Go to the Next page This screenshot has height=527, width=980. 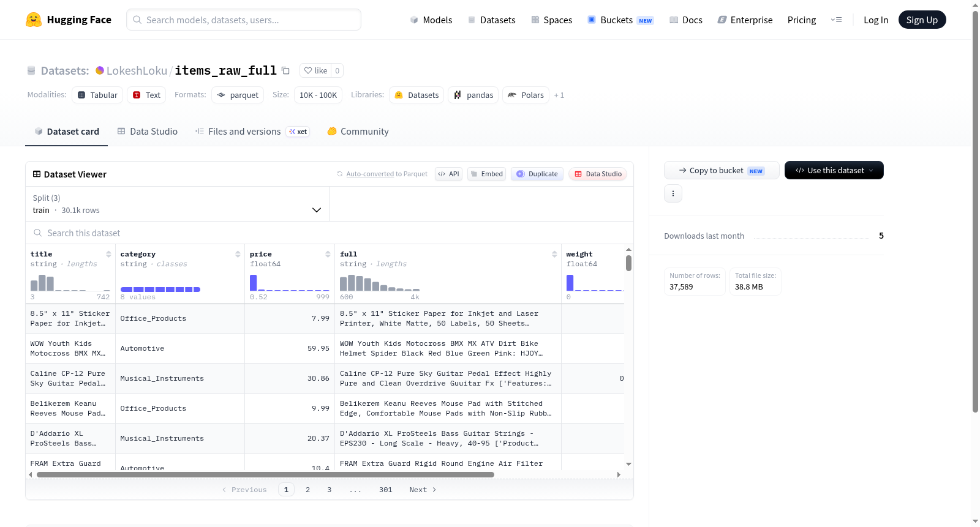coord(423,490)
